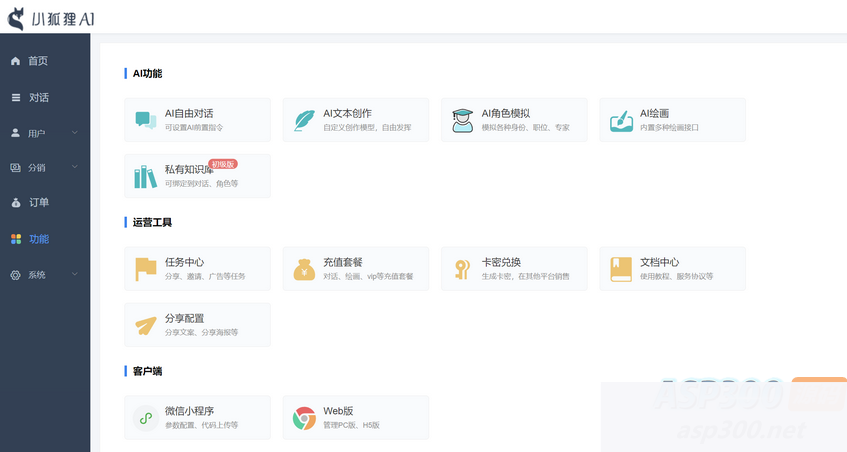Image resolution: width=847 pixels, height=452 pixels.
Task: Click the 卡密兑换 key icon
Action: pyautogui.click(x=462, y=269)
